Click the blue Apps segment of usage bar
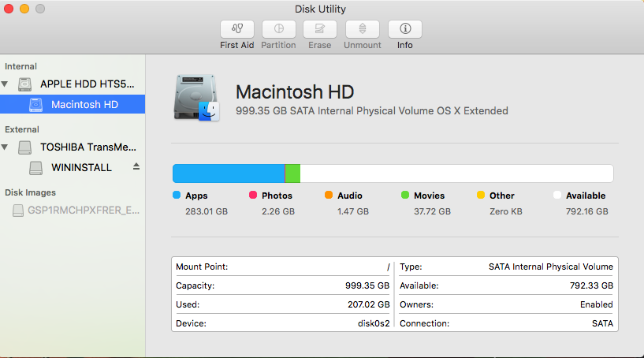Image resolution: width=644 pixels, height=358 pixels. [x=229, y=173]
